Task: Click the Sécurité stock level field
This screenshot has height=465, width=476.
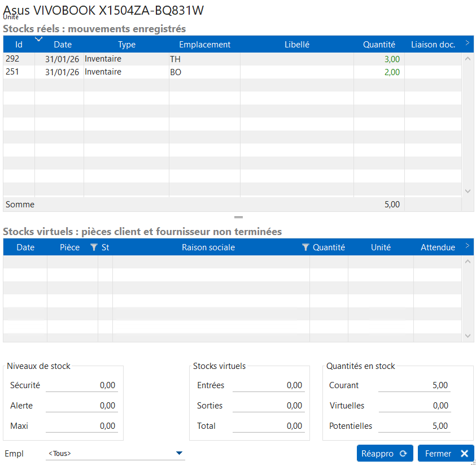Action: (x=81, y=385)
